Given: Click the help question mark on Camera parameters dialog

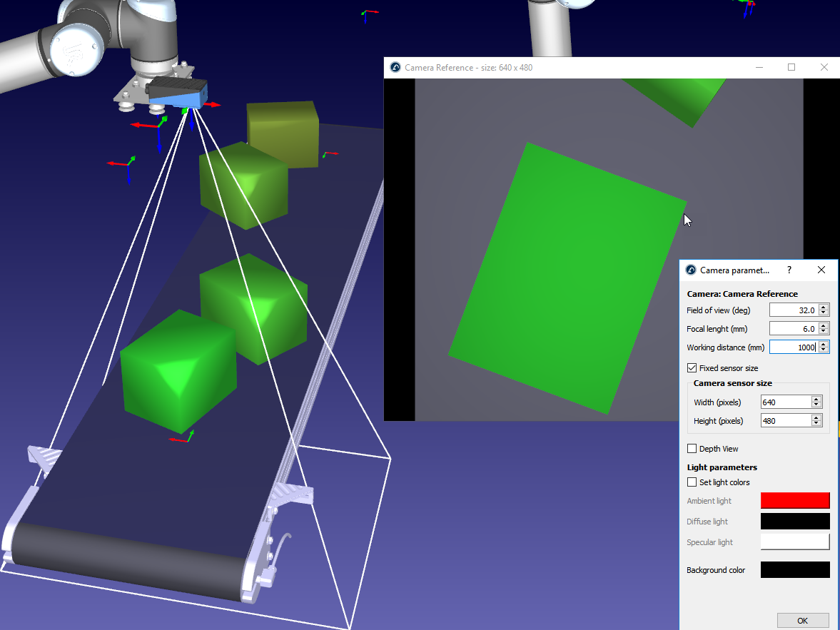Looking at the screenshot, I should [x=789, y=270].
